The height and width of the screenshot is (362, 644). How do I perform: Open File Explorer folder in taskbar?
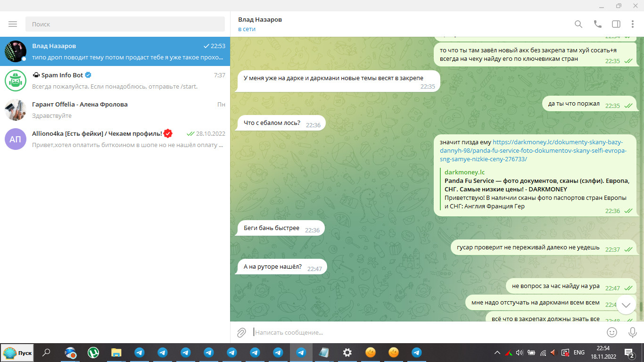[x=116, y=353]
